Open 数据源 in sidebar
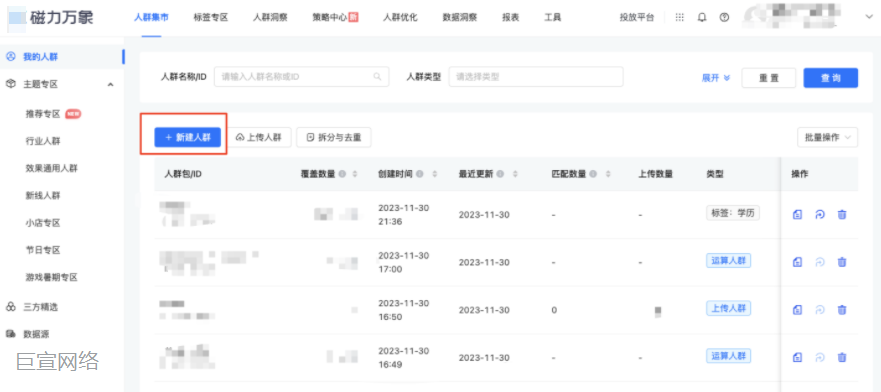Screen dimensions: 881x392 click(36, 334)
